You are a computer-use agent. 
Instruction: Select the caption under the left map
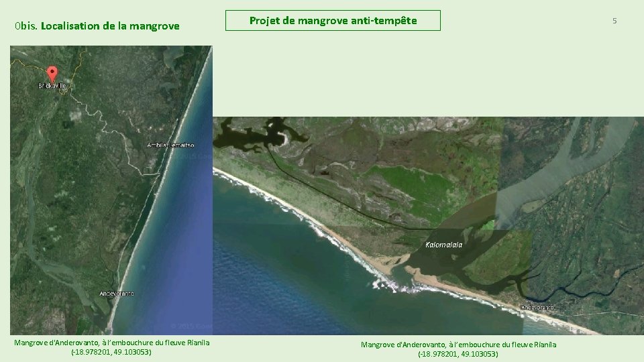pos(112,347)
